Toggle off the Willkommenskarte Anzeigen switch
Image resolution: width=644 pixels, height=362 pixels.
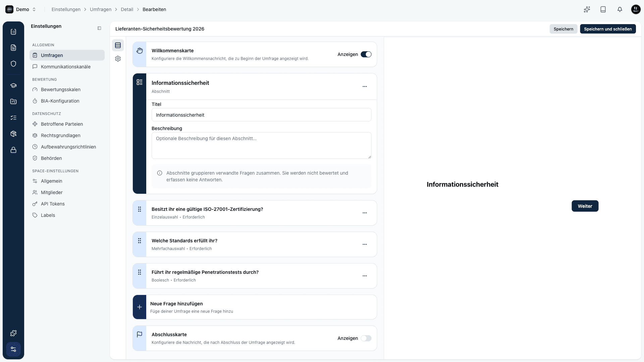point(366,54)
